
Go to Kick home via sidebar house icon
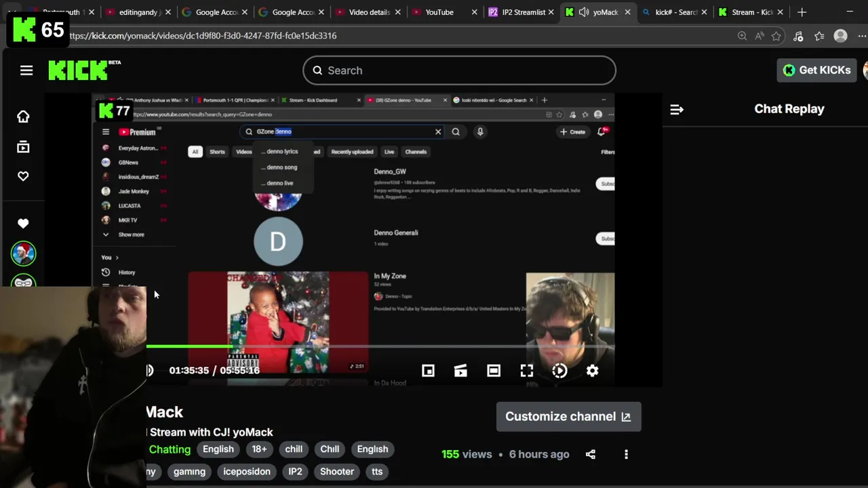click(x=23, y=117)
